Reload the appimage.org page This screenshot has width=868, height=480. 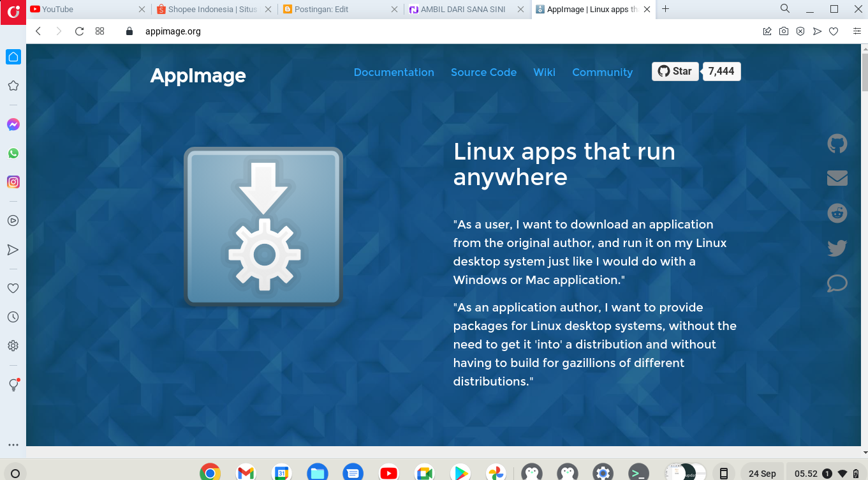coord(80,31)
